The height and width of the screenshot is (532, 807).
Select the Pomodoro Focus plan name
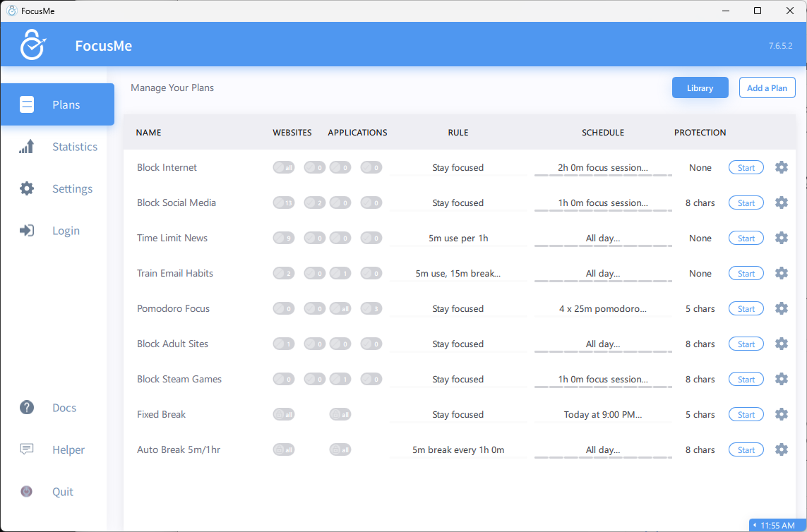click(173, 308)
